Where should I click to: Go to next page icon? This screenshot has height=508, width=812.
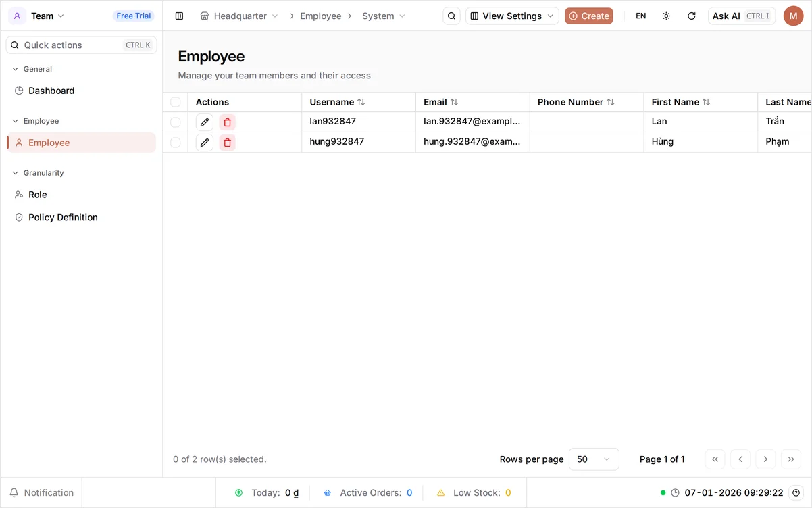(x=765, y=459)
